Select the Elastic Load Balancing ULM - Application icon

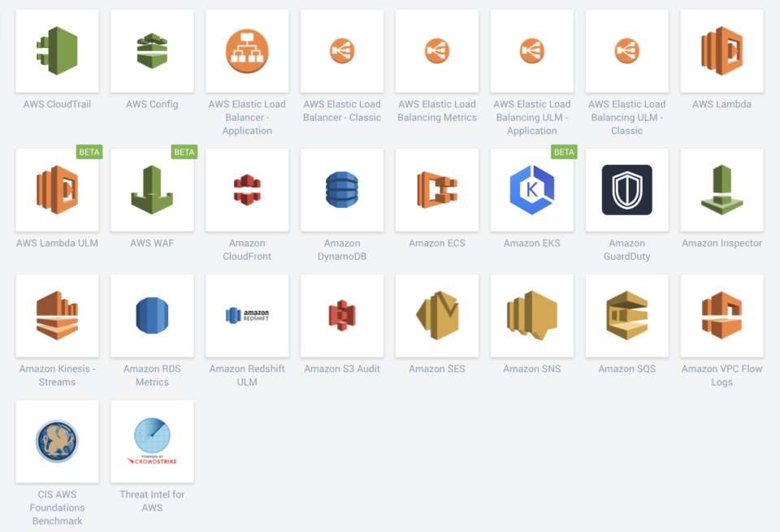pos(532,50)
